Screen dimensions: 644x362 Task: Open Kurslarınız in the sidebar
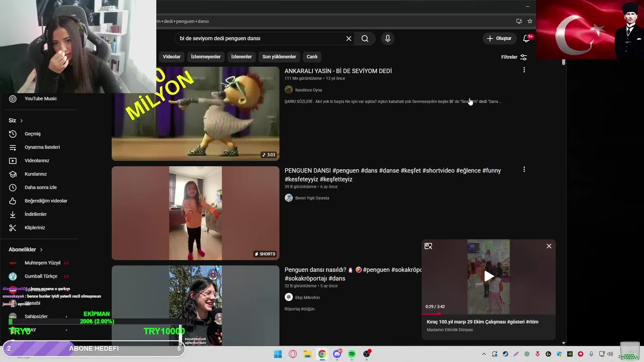36,174
